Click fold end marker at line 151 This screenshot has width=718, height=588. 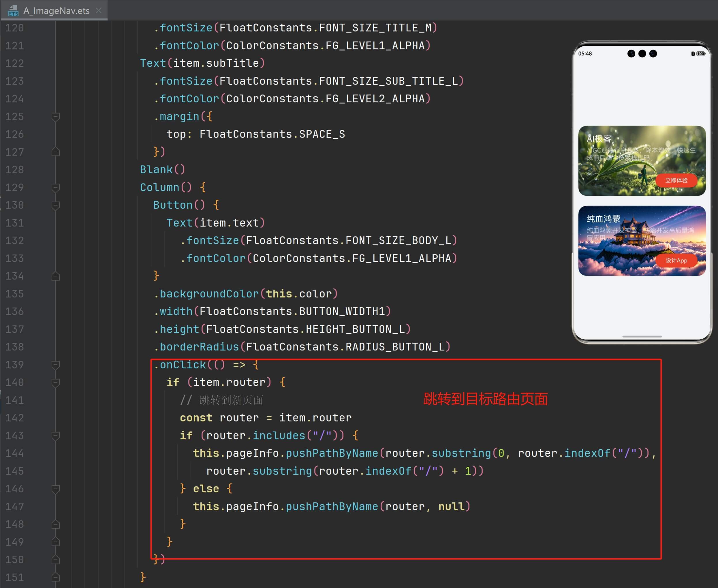56,577
